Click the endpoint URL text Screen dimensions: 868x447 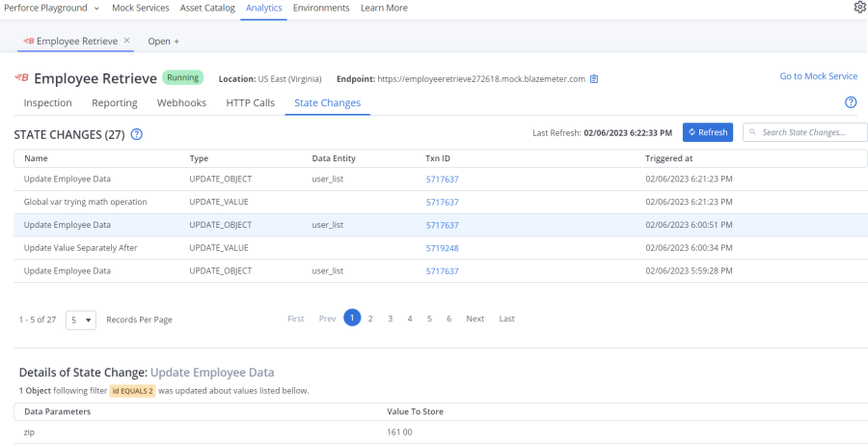[481, 79]
